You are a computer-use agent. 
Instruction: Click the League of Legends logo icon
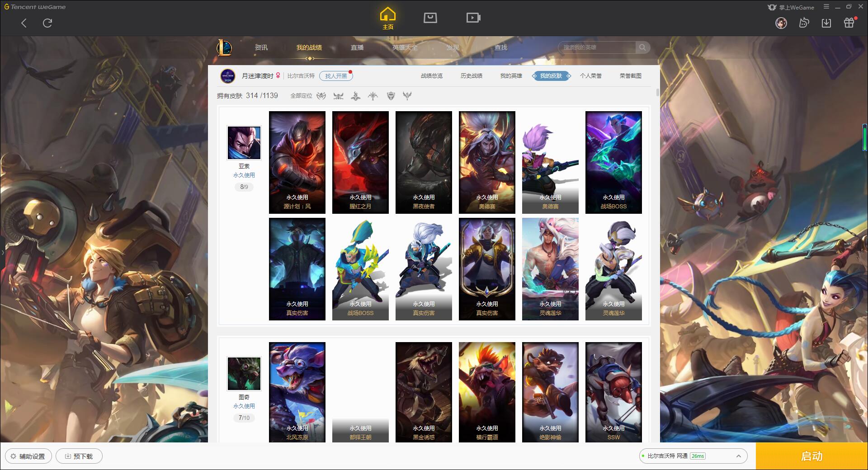point(224,47)
